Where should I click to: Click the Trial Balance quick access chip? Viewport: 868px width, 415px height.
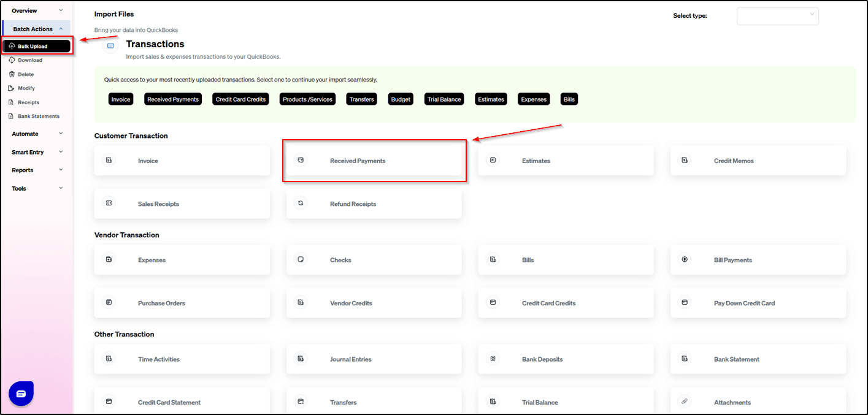(x=444, y=99)
